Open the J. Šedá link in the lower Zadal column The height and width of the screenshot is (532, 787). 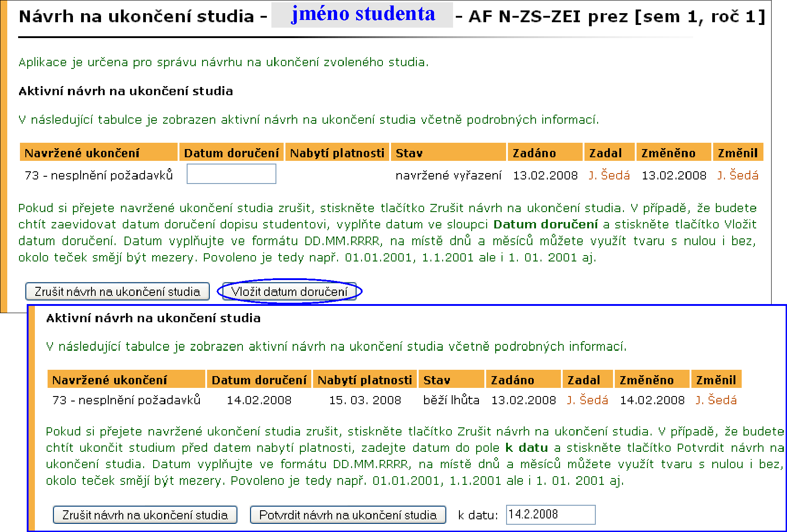[x=587, y=400]
